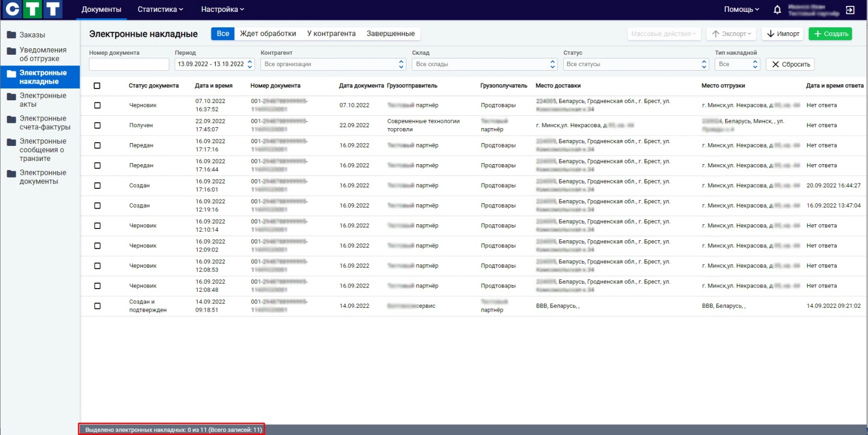The width and height of the screenshot is (868, 435).
Task: Click the CTT logo
Action: 33,9
